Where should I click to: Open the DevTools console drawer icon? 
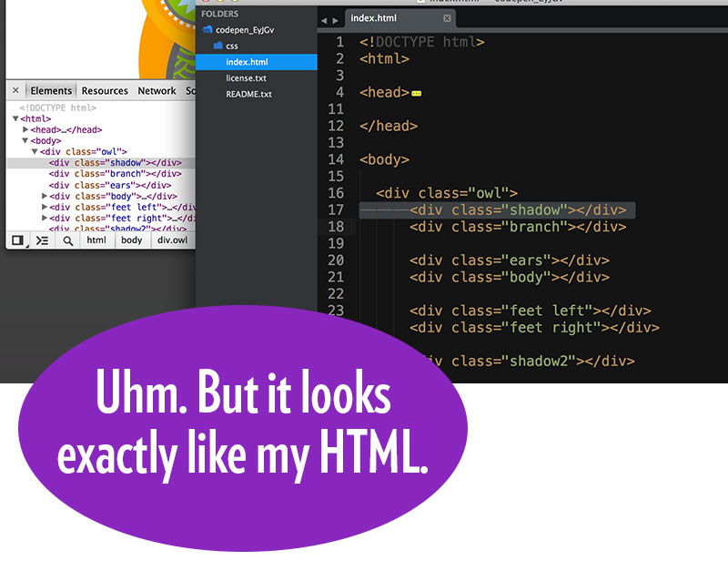point(42,240)
